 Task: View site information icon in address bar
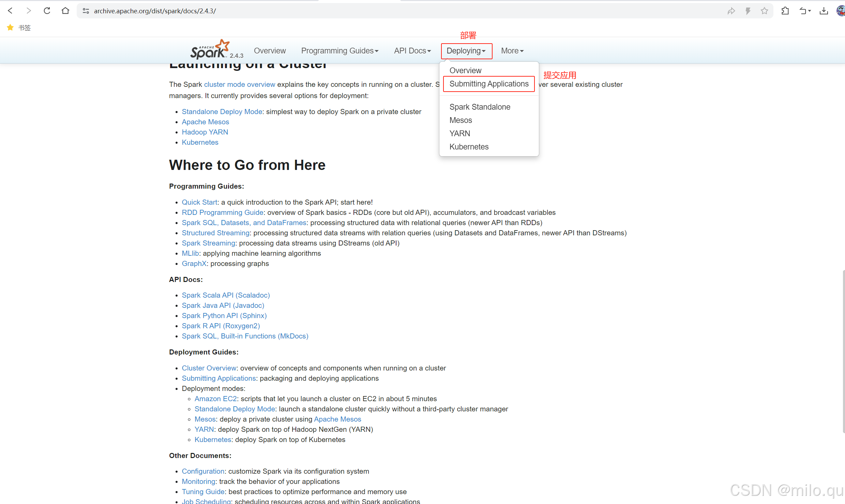[86, 11]
